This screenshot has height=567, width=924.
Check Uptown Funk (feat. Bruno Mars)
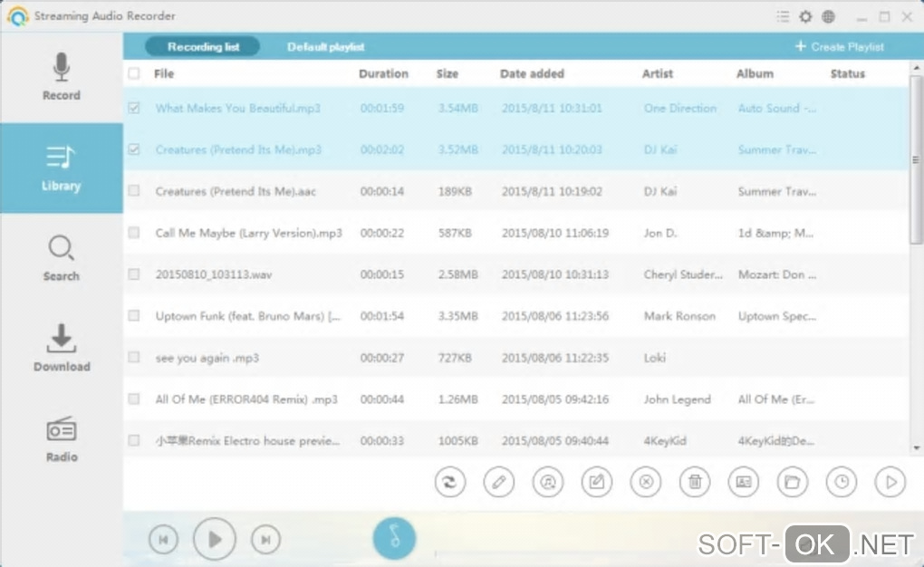click(134, 315)
